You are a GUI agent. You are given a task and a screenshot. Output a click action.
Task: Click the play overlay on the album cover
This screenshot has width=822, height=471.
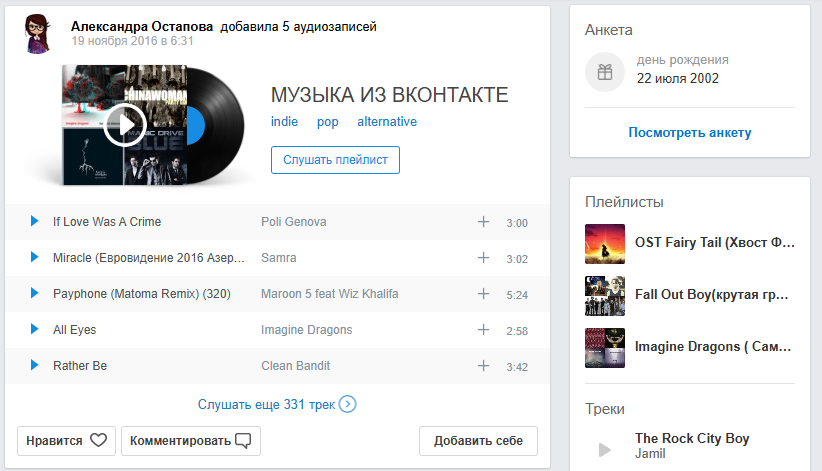click(x=125, y=125)
